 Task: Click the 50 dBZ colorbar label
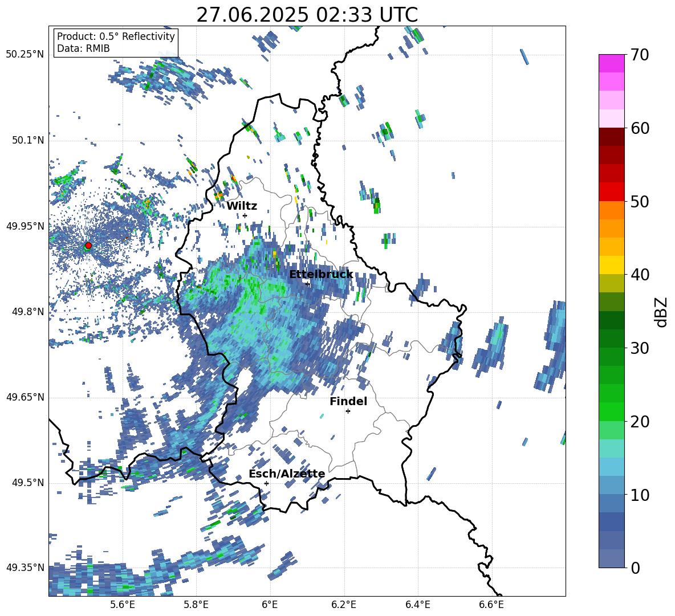coord(640,201)
